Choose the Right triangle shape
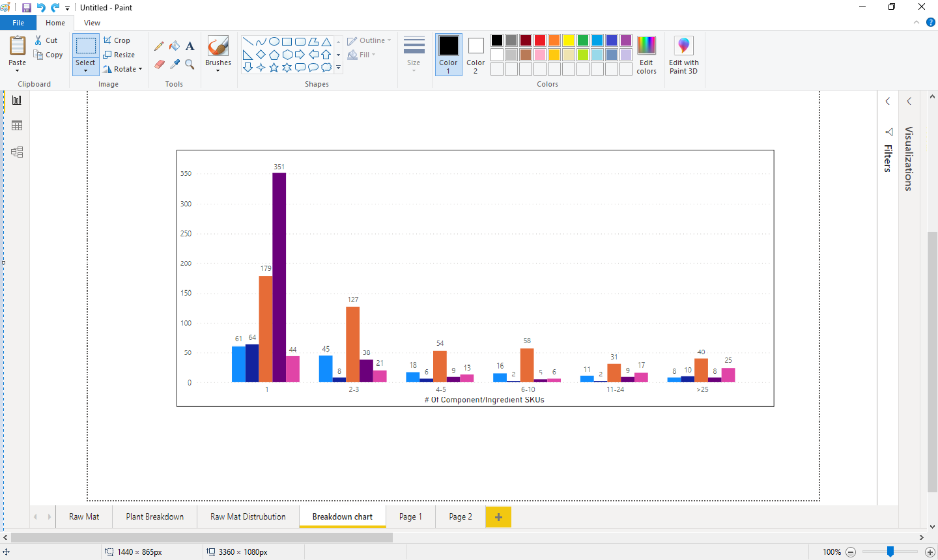 248,55
